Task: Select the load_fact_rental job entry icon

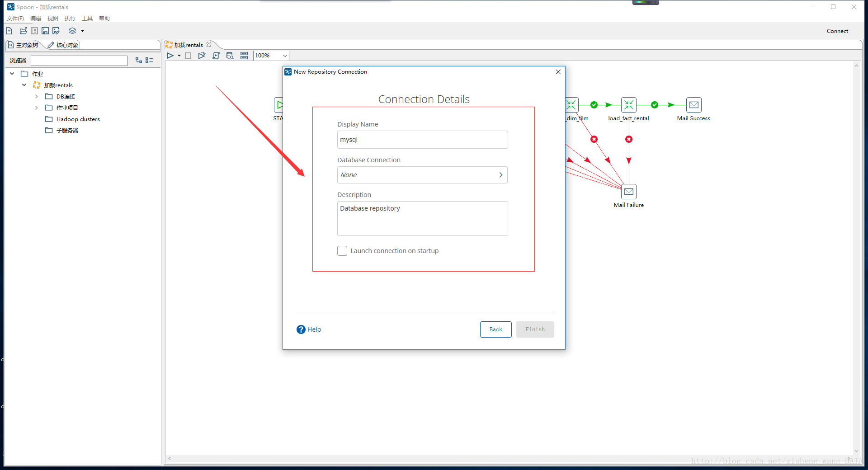Action: coord(629,105)
